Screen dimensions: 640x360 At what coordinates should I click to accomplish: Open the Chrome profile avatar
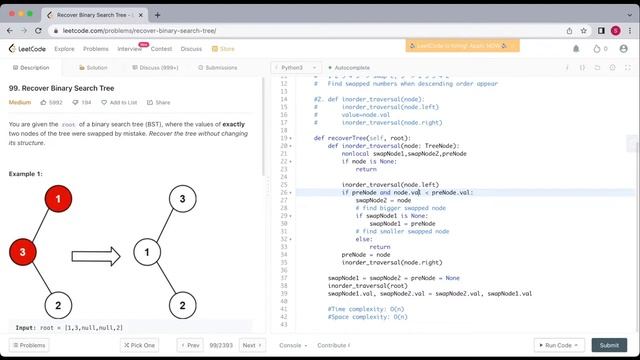(x=616, y=31)
